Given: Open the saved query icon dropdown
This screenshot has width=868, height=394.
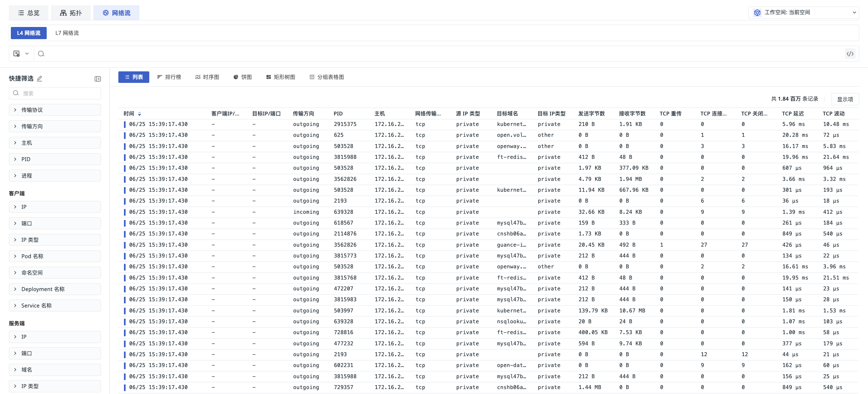Looking at the screenshot, I should point(21,54).
